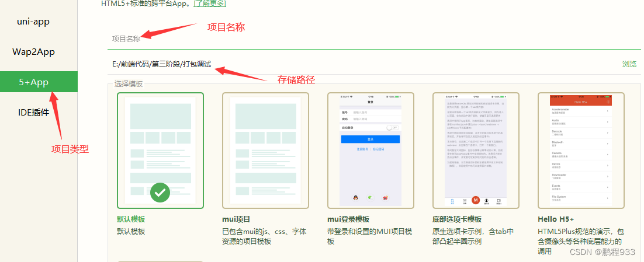Select the 底部选项卡模板 template thumbnail

click(x=476, y=151)
